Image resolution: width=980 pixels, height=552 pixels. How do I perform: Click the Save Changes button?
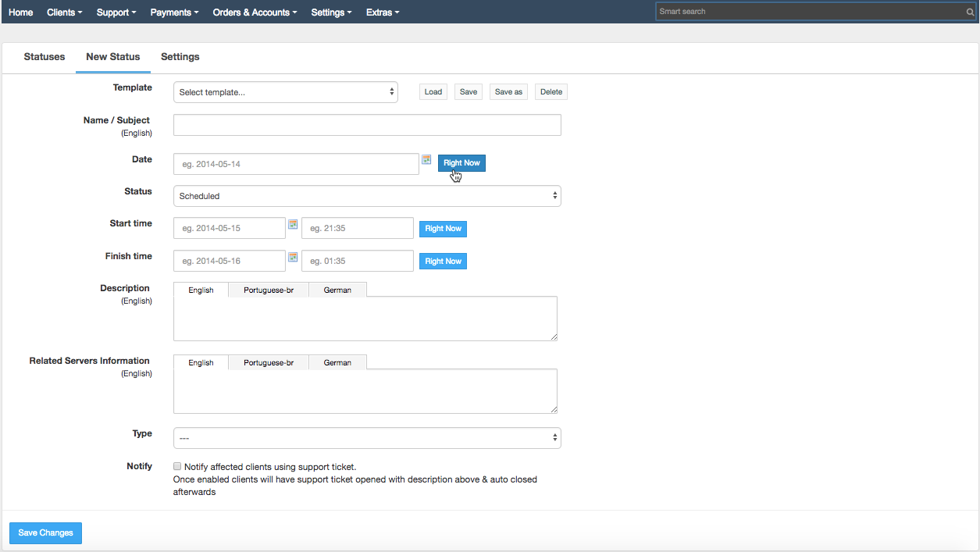click(45, 532)
